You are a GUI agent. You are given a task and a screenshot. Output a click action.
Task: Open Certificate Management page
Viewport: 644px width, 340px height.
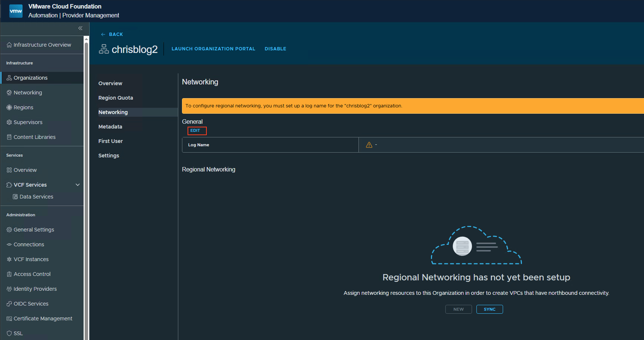(x=42, y=319)
